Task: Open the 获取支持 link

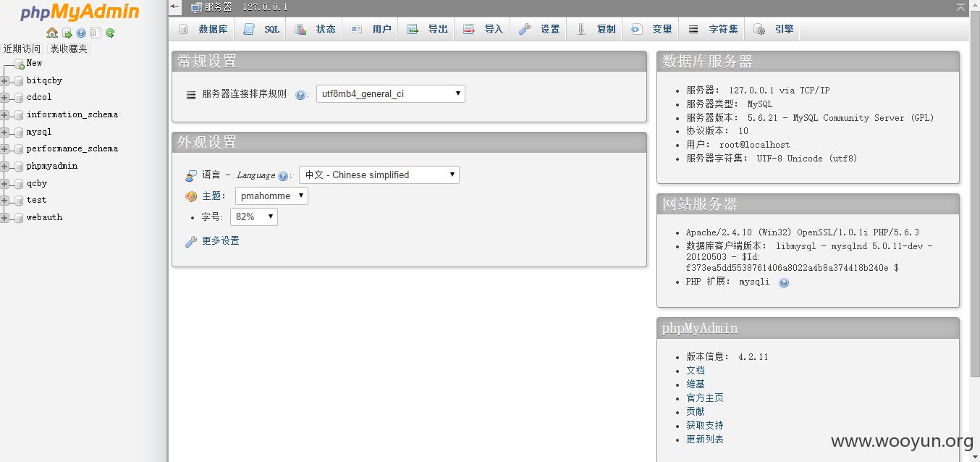Action: click(x=705, y=425)
